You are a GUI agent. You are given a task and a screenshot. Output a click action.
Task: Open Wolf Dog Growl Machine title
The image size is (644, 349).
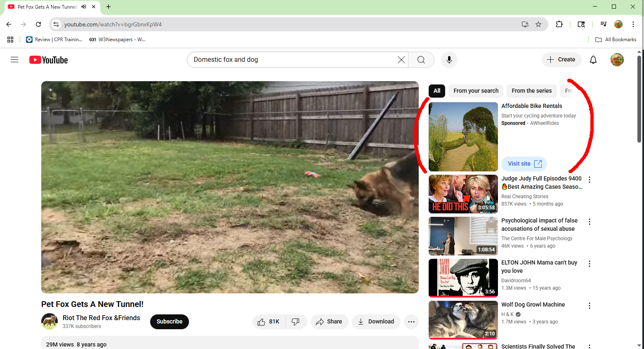tap(533, 304)
